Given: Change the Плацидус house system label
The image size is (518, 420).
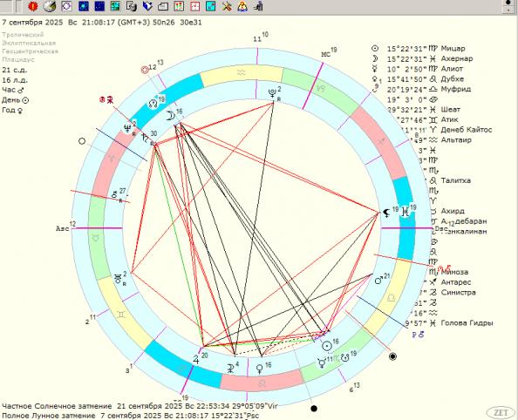Looking at the screenshot, I should [18, 59].
